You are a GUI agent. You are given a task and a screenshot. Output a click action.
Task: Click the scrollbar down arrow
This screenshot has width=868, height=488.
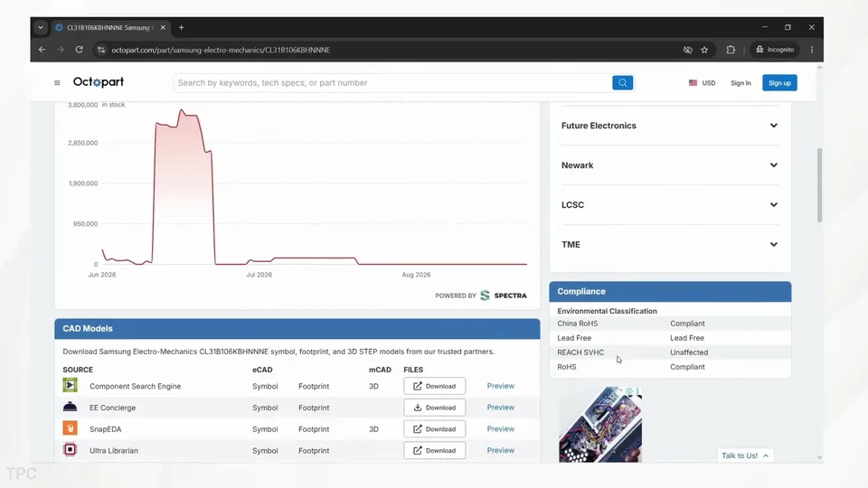pyautogui.click(x=819, y=458)
